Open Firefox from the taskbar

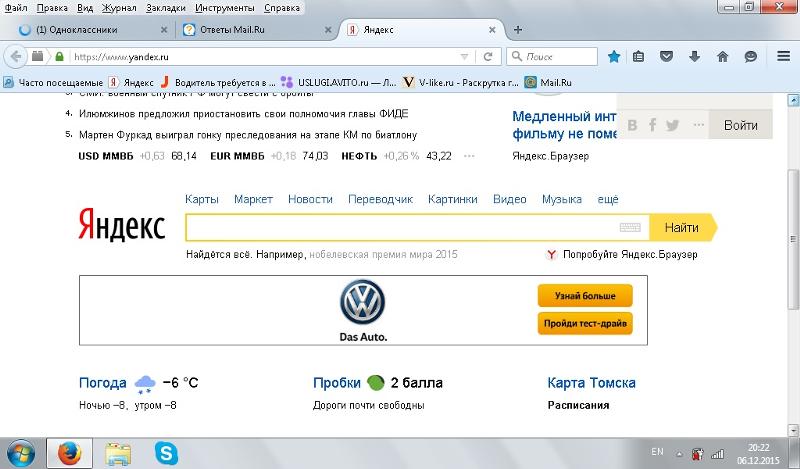(x=69, y=453)
